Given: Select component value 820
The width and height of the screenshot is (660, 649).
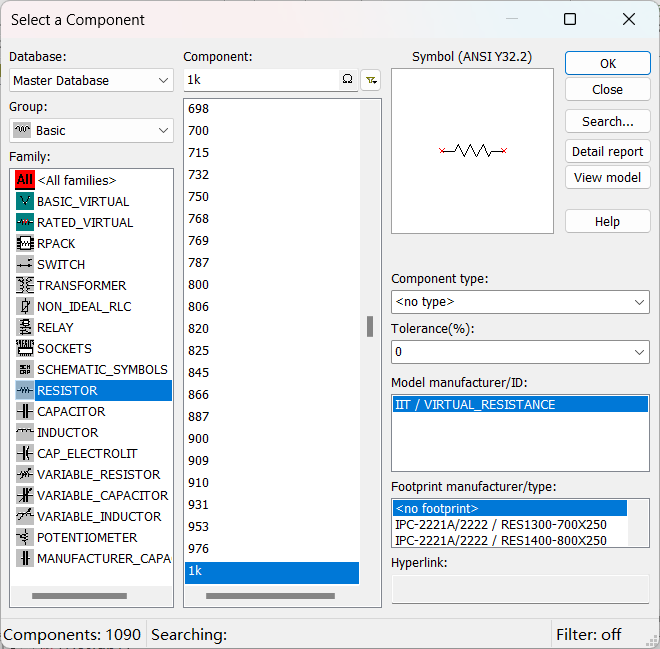Looking at the screenshot, I should [x=272, y=329].
